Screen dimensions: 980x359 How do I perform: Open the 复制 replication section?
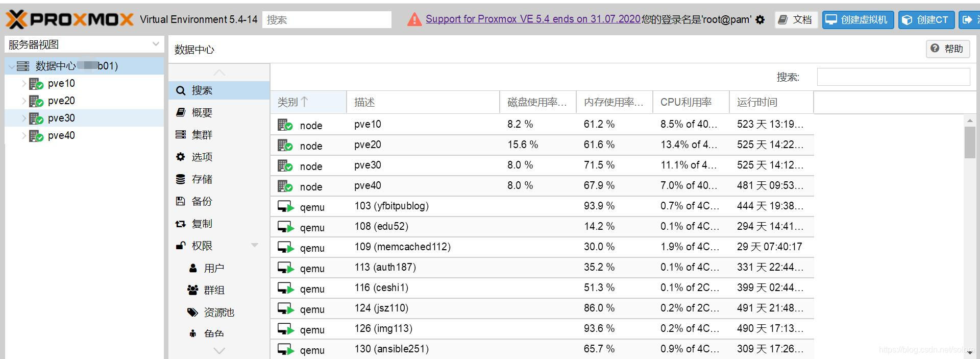click(x=219, y=224)
